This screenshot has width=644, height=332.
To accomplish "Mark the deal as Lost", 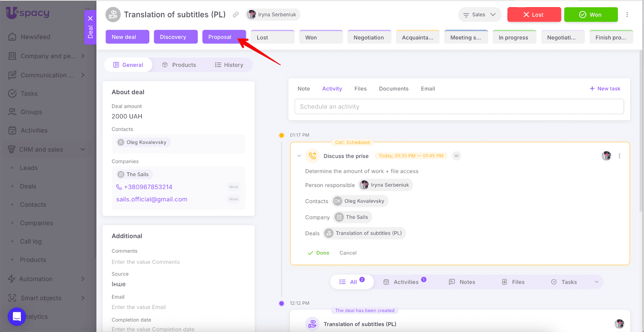I will click(x=534, y=15).
